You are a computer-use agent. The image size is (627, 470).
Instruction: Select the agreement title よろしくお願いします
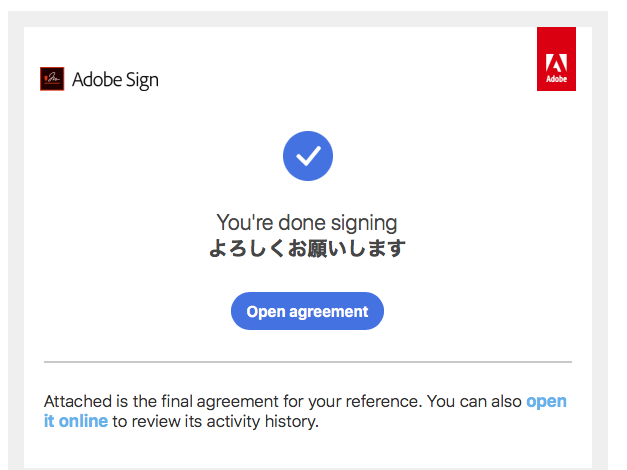tap(307, 249)
